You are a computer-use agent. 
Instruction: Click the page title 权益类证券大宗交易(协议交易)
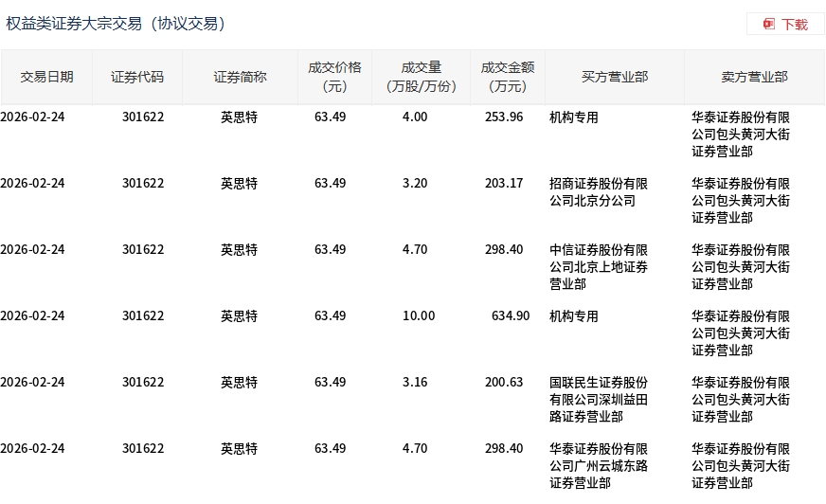point(116,24)
